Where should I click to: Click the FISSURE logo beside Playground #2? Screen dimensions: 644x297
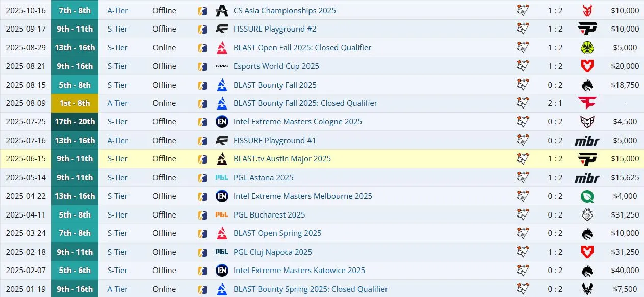coord(222,29)
